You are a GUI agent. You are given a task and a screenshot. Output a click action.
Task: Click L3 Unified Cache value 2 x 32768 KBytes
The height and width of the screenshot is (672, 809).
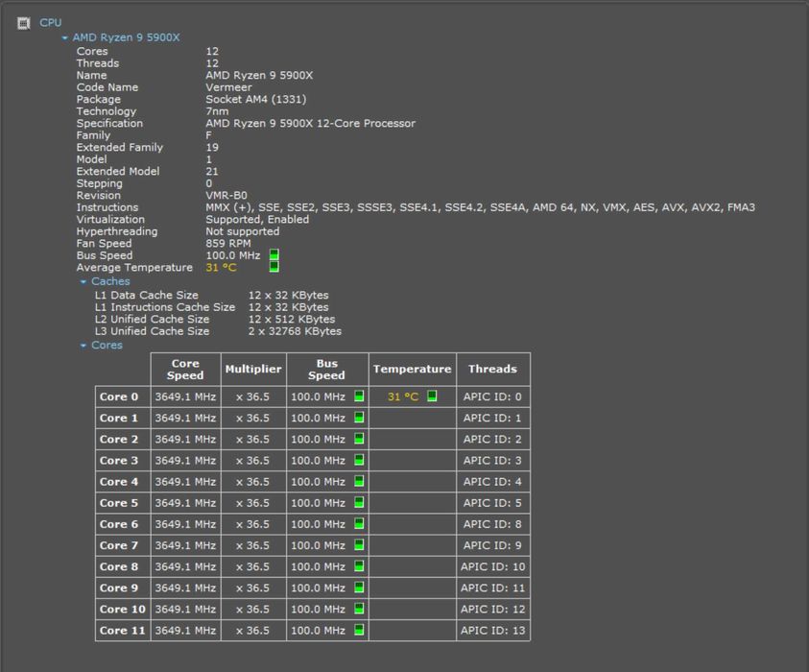[x=295, y=331]
